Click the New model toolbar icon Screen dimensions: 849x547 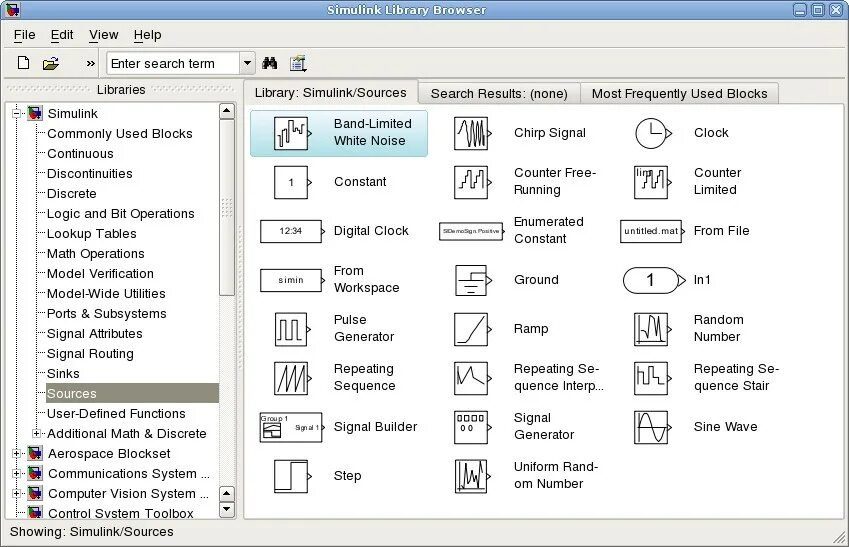point(23,63)
